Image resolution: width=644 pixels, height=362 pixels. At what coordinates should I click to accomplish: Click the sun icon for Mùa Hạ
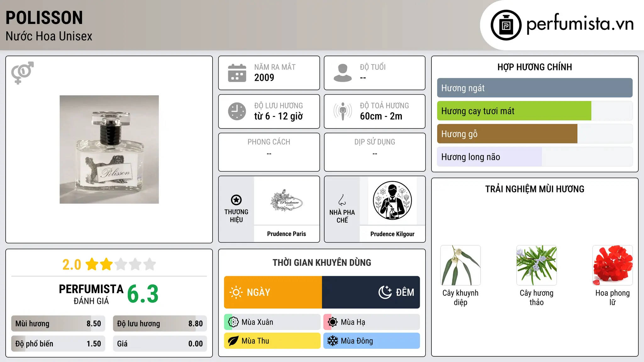(x=332, y=322)
